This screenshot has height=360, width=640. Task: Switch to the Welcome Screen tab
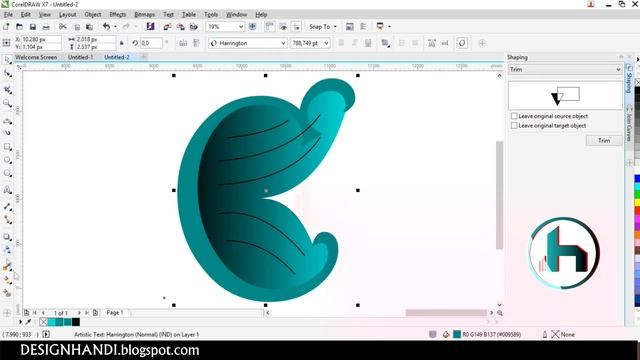[x=36, y=57]
